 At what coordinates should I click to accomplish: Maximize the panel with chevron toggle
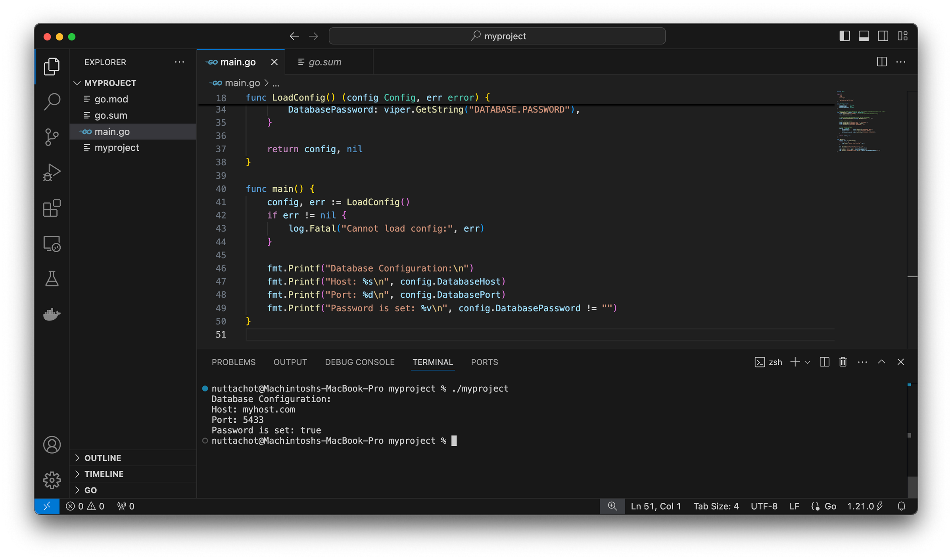[x=881, y=362]
